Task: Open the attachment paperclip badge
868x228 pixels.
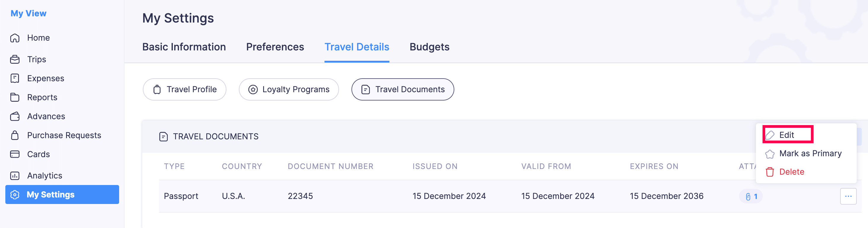Action: [x=751, y=196]
